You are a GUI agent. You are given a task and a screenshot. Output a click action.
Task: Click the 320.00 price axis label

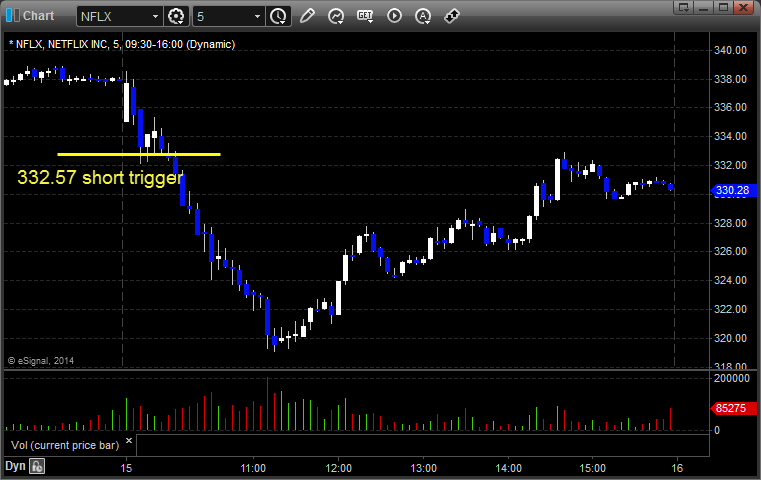pos(730,338)
